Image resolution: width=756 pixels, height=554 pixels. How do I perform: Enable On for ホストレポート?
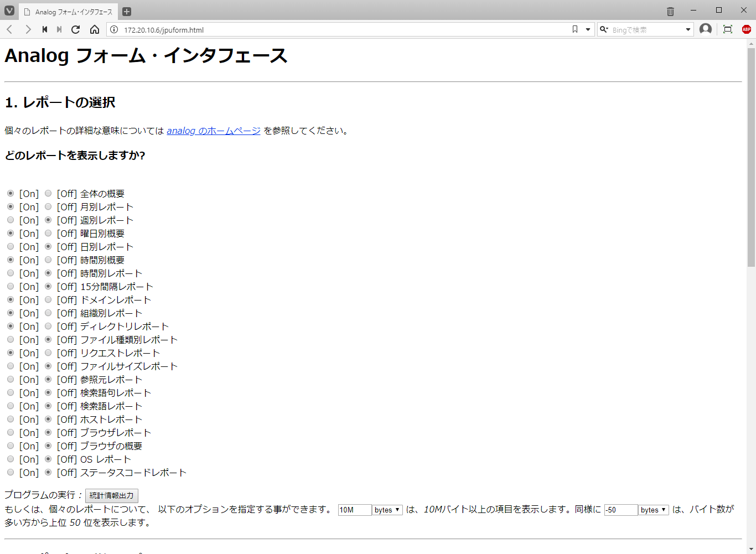tap(11, 419)
